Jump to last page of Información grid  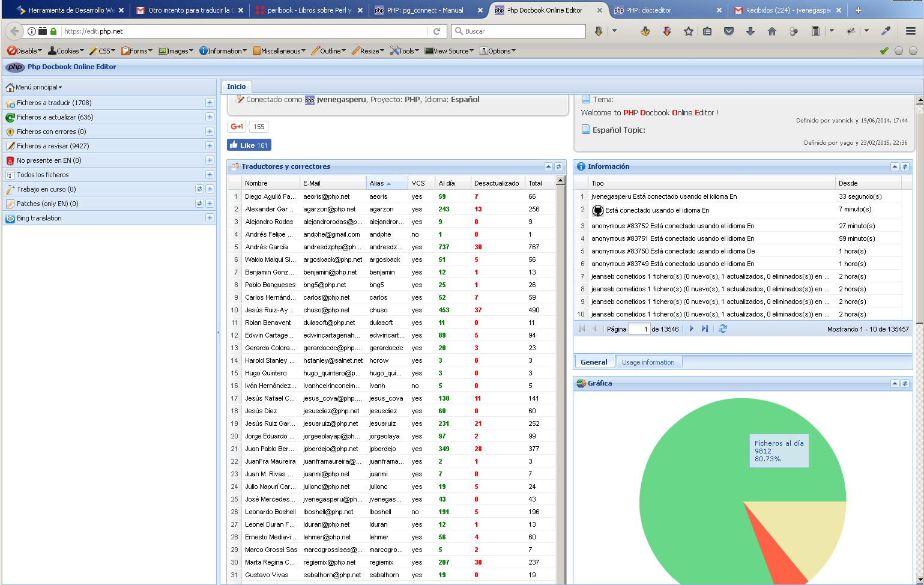click(705, 329)
